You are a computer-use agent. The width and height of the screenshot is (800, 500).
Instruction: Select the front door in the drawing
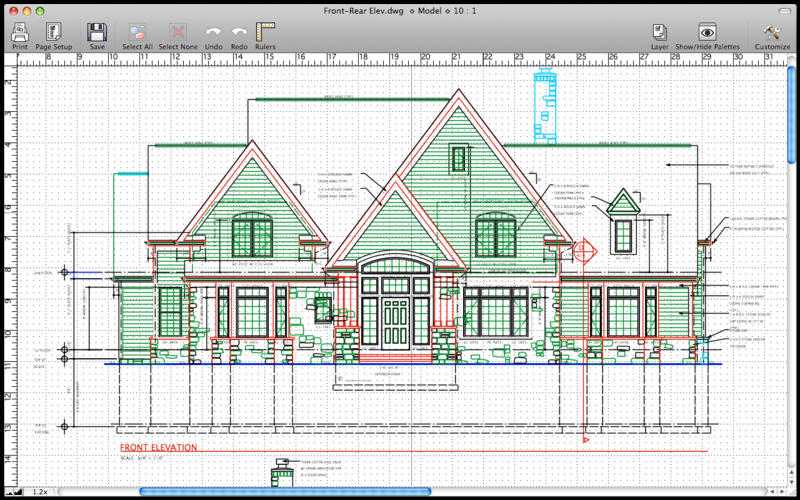pyautogui.click(x=395, y=323)
